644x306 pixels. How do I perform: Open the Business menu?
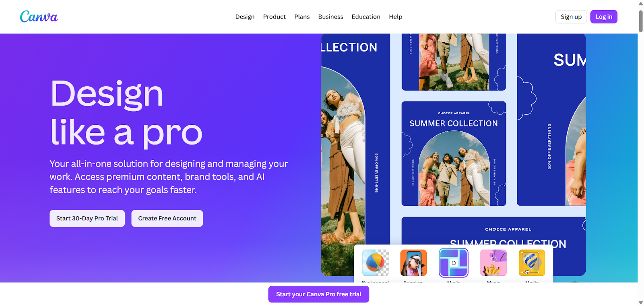pyautogui.click(x=330, y=17)
